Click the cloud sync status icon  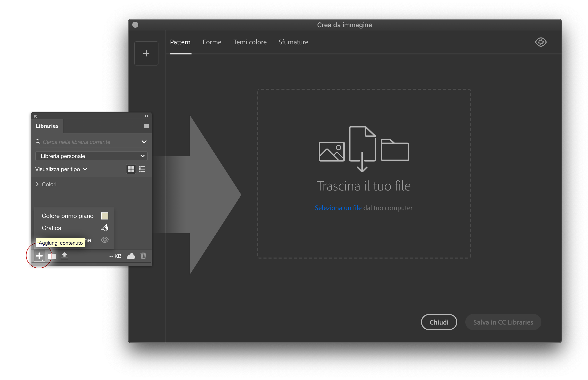131,256
